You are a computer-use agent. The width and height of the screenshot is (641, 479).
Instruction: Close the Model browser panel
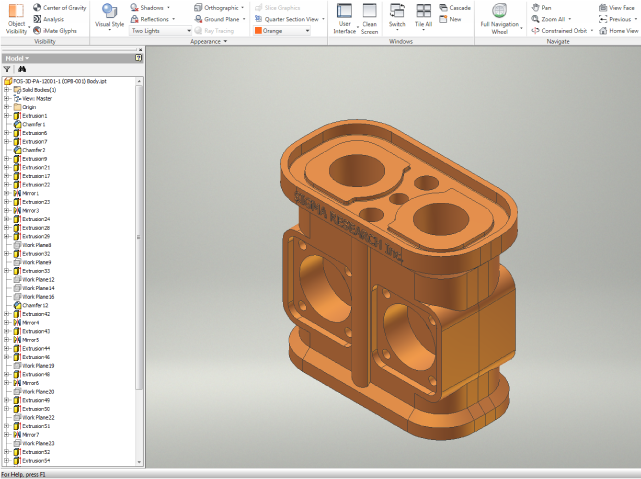(140, 49)
